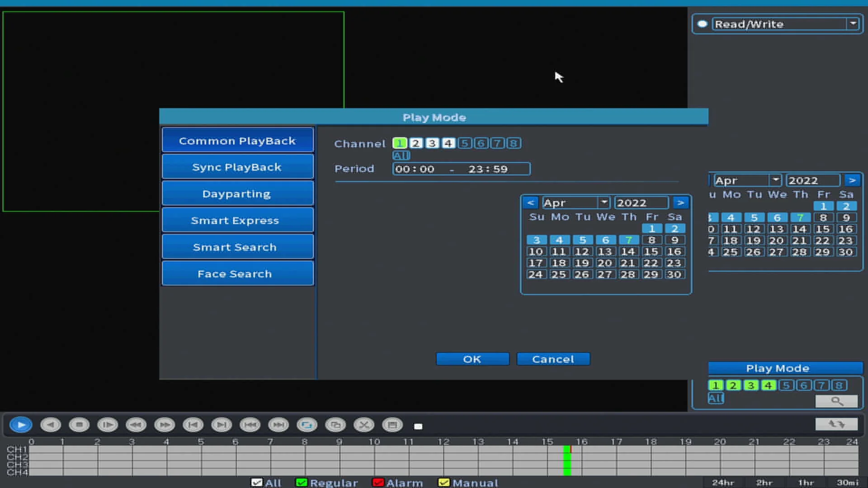Click the magnifier search button
The width and height of the screenshot is (868, 488).
(x=836, y=401)
